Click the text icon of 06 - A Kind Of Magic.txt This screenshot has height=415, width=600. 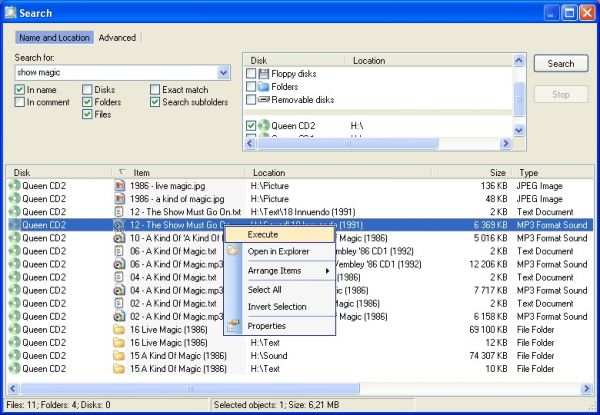(x=119, y=251)
